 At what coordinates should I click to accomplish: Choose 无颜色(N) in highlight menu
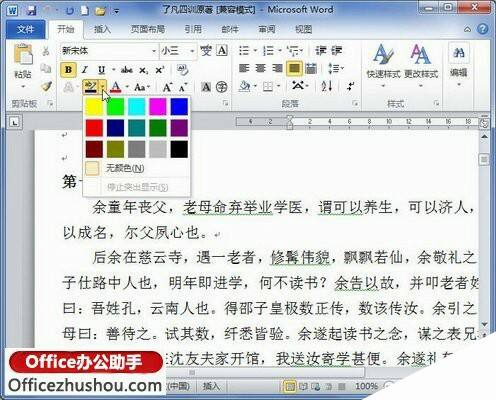tap(137, 168)
